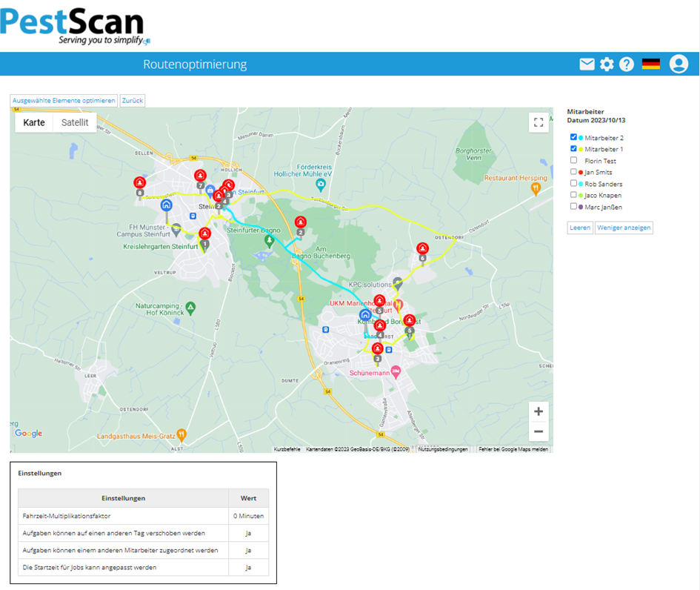
Task: Click the Leeren button
Action: pos(580,228)
